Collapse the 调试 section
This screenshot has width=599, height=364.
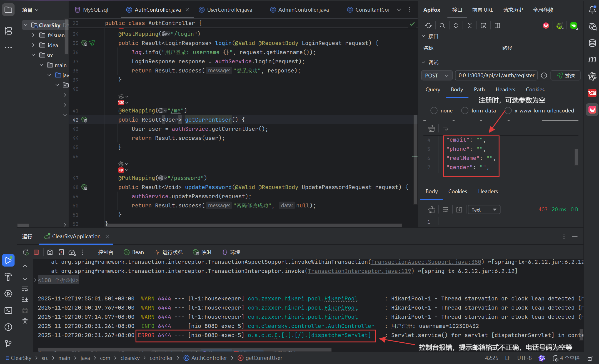click(x=423, y=62)
